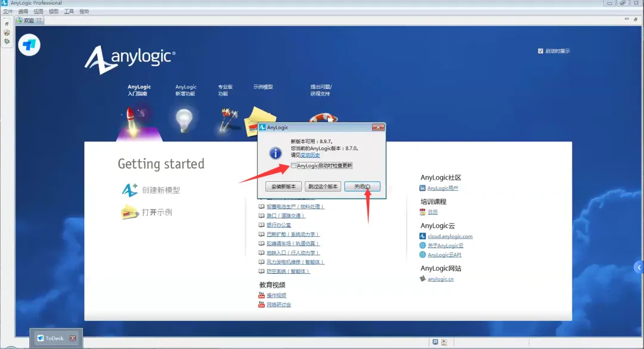Close the ToDesk taskbar item

pyautogui.click(x=73, y=338)
